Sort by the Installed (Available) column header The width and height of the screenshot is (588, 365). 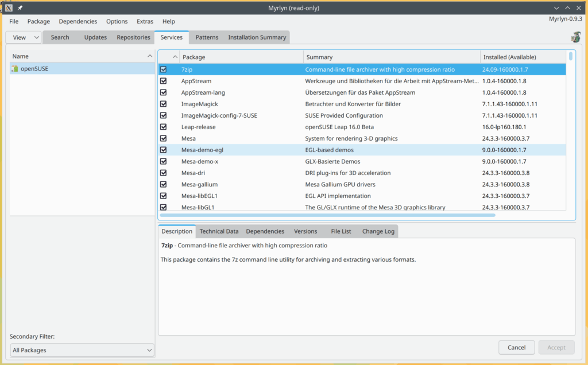pos(523,57)
